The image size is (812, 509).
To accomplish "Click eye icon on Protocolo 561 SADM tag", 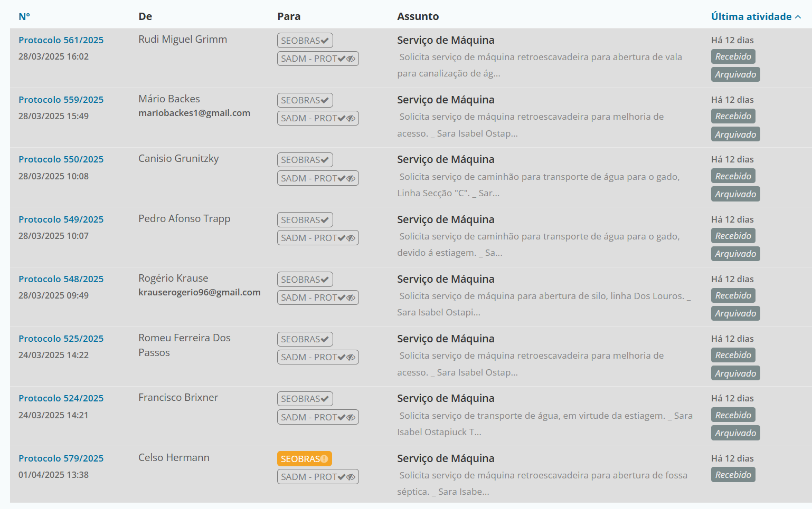I will point(351,59).
